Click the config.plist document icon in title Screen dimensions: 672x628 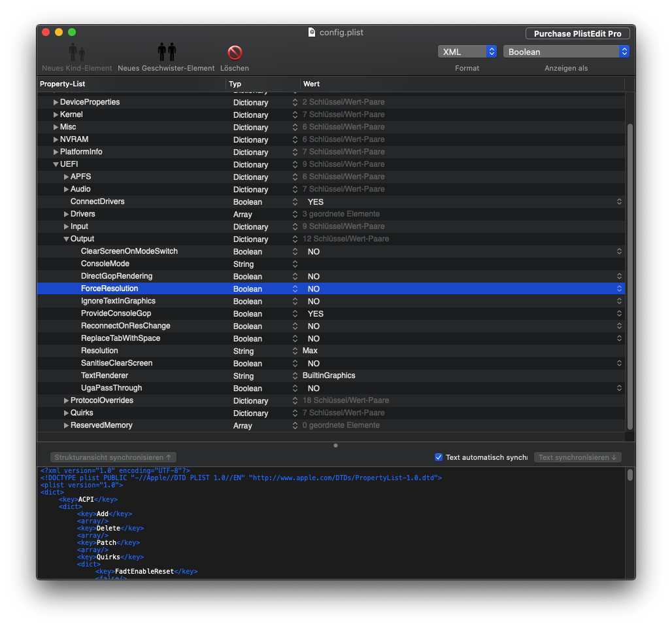pyautogui.click(x=312, y=32)
